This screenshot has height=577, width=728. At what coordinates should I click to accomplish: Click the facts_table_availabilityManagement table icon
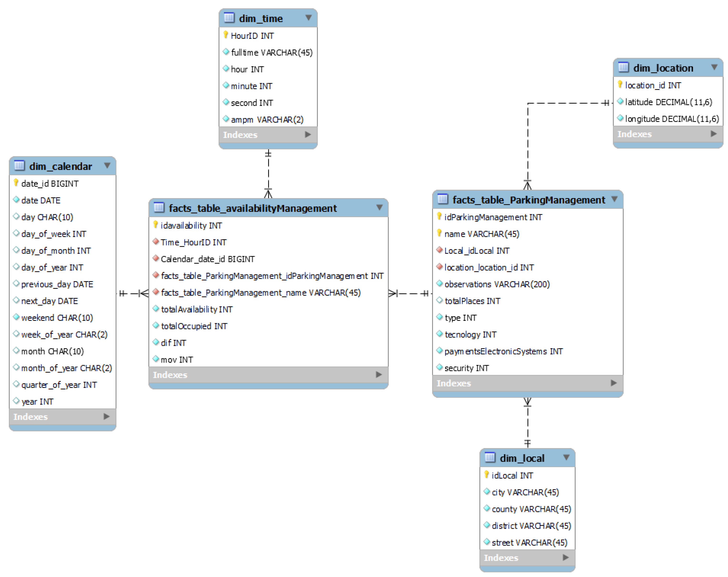[x=159, y=207]
